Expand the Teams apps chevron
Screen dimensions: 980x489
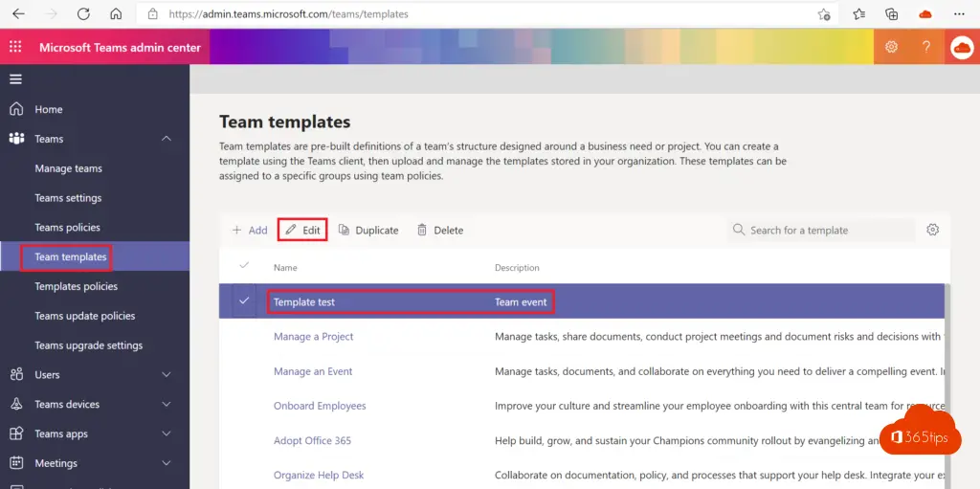click(167, 433)
